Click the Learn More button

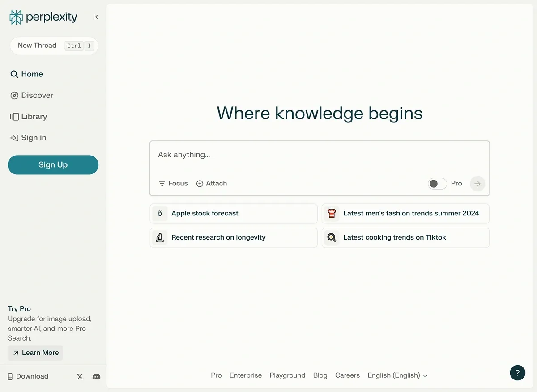pyautogui.click(x=35, y=353)
